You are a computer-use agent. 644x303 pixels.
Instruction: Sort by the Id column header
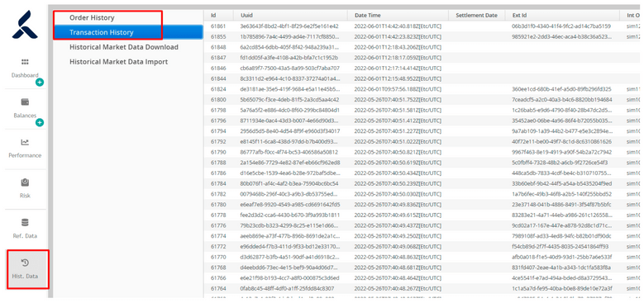coord(219,15)
